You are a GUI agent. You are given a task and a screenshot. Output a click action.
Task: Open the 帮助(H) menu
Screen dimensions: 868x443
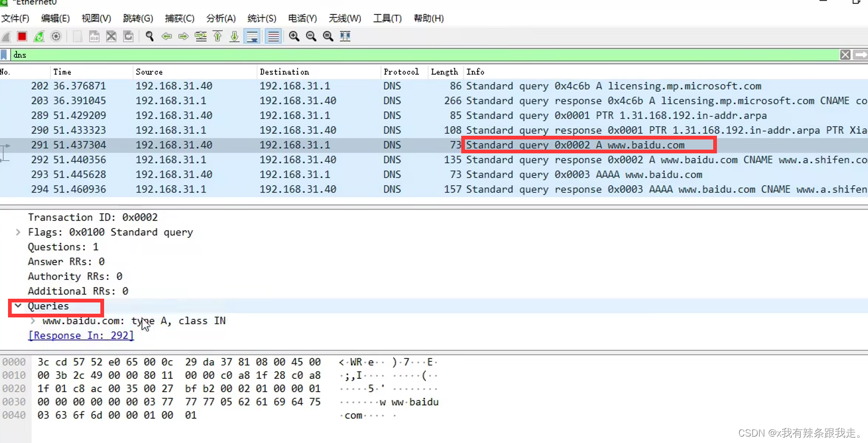point(429,18)
